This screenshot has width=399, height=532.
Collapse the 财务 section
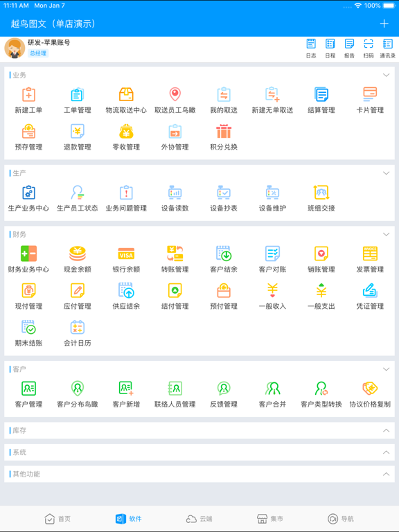[386, 234]
